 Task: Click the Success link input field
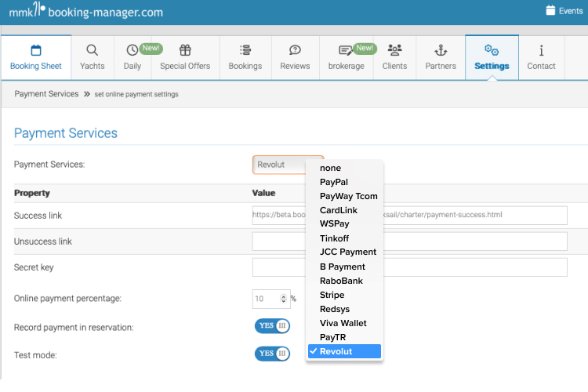[x=409, y=216]
